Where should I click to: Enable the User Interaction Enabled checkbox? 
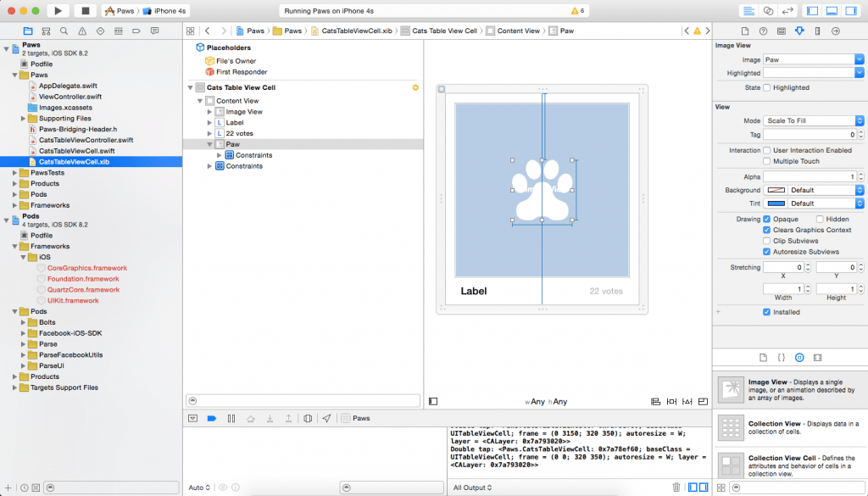click(766, 150)
